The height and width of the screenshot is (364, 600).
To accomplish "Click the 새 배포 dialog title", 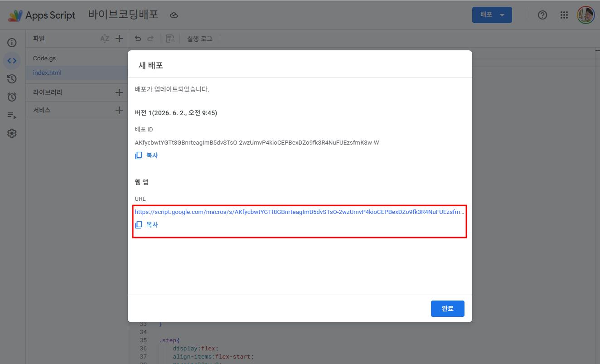I will coord(151,65).
